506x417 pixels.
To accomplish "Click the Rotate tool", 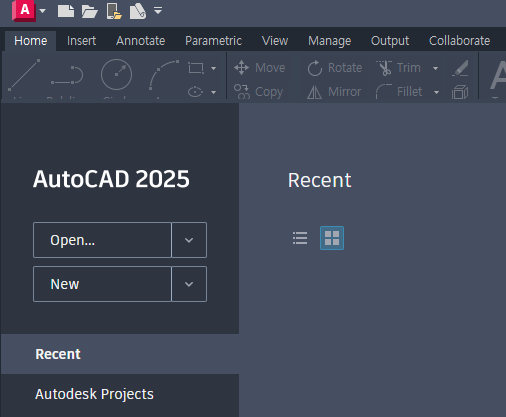I will pyautogui.click(x=335, y=68).
